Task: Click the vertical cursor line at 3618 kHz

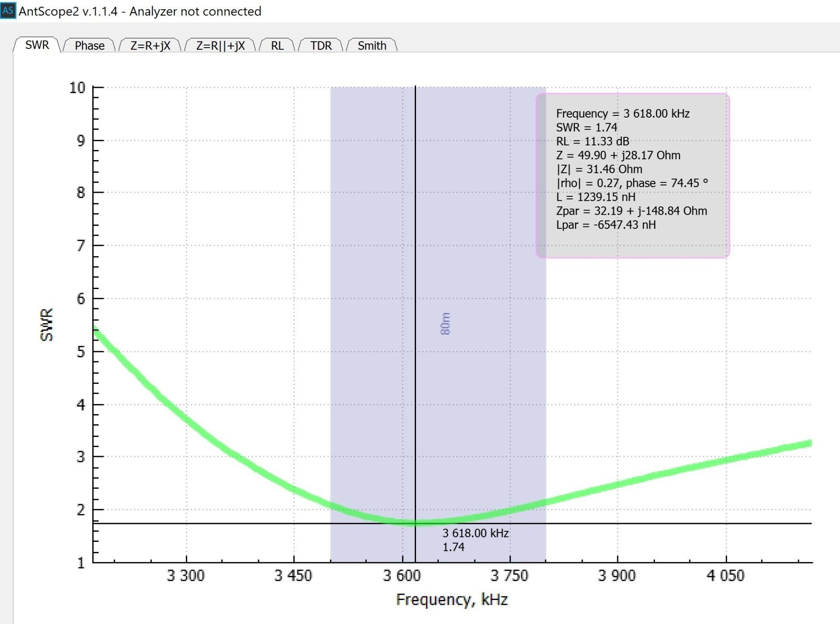Action: tap(415, 262)
